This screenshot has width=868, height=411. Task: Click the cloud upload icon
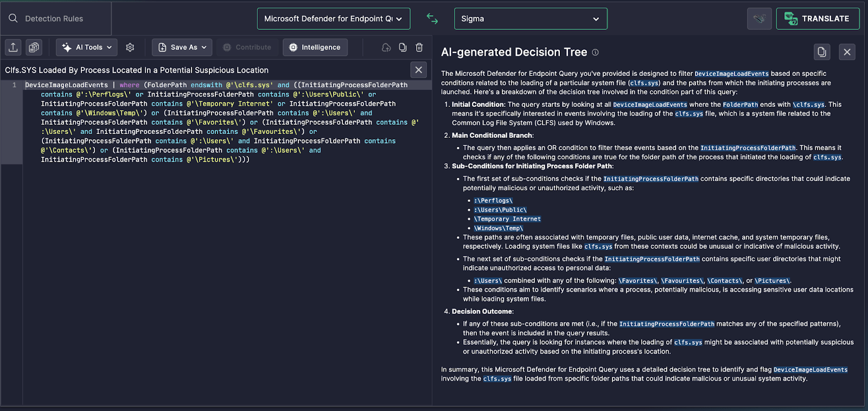386,47
